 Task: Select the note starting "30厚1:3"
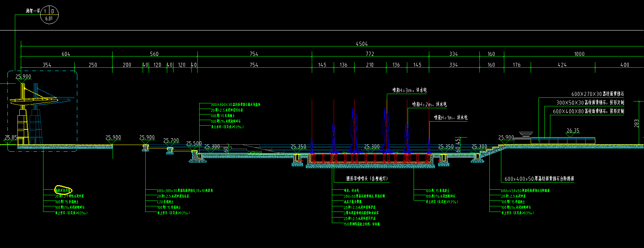(x=69, y=196)
